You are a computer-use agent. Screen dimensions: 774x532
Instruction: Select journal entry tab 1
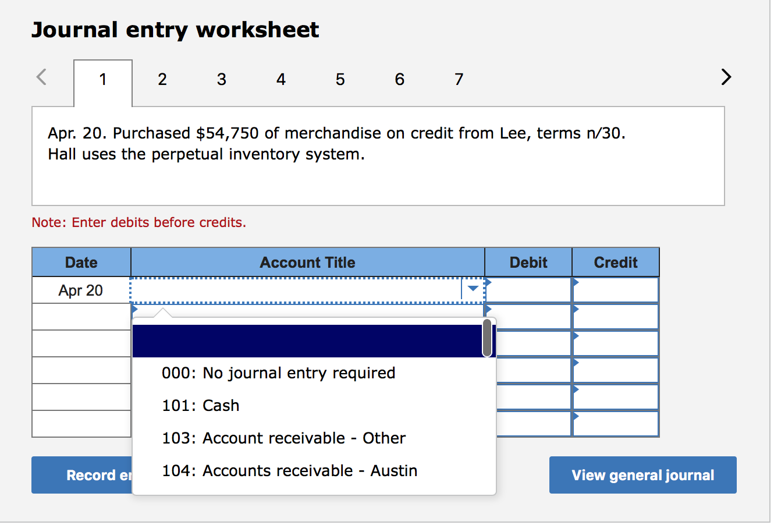[103, 83]
